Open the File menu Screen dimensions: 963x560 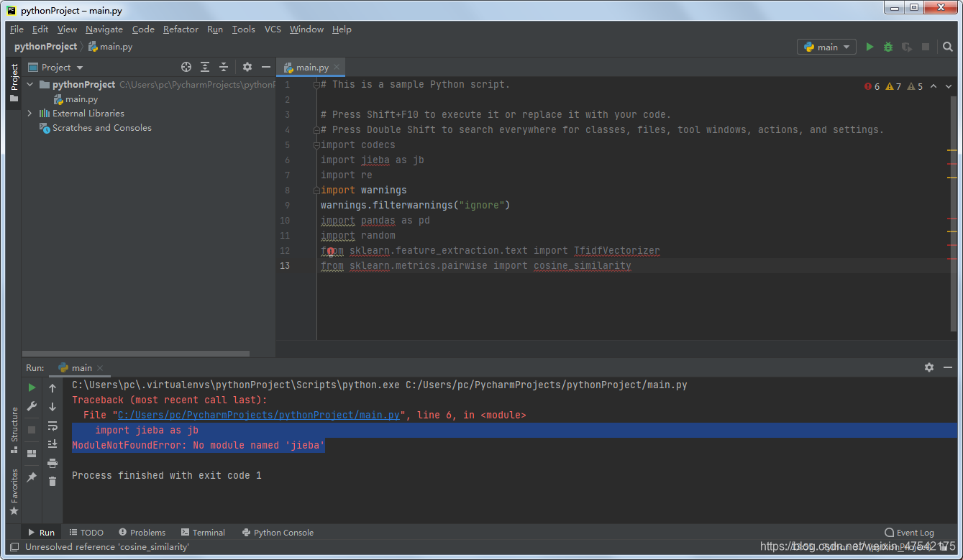[17, 29]
